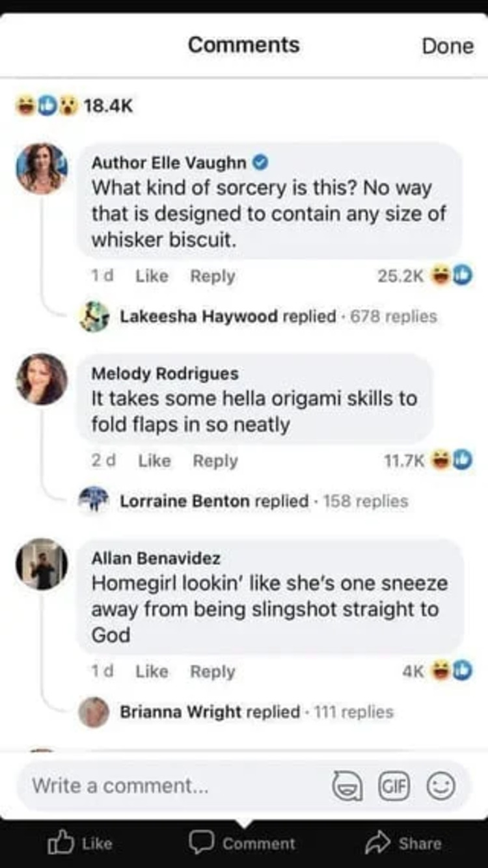Tap the thumbs-up Like icon in bottom bar
Viewport: 488px width, 868px height.
(x=61, y=843)
